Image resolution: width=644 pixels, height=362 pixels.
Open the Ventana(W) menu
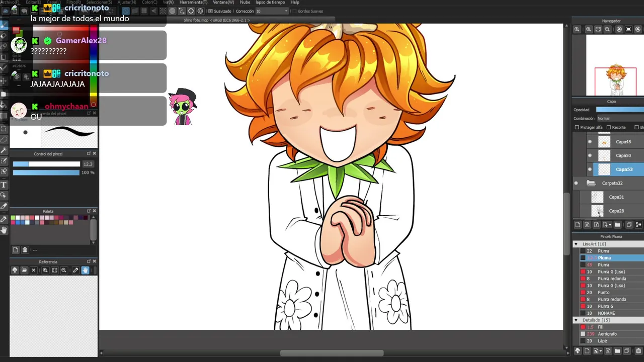click(x=223, y=3)
